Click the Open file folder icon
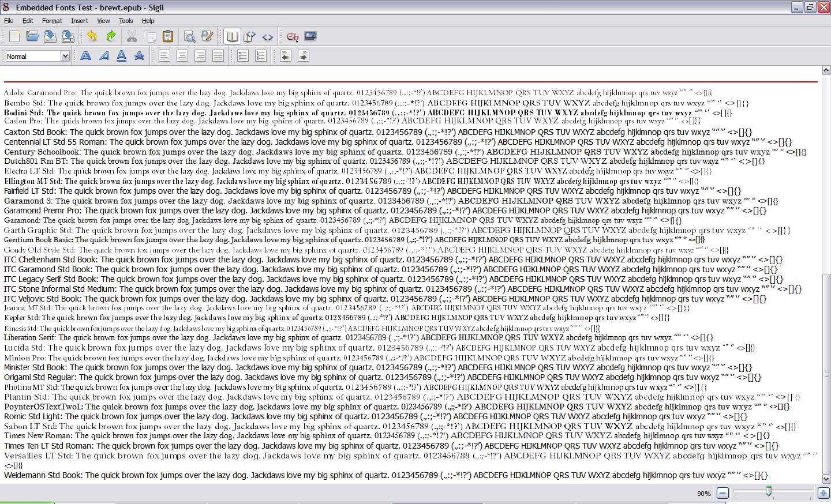Viewport: 831px width, 504px height. pyautogui.click(x=32, y=36)
